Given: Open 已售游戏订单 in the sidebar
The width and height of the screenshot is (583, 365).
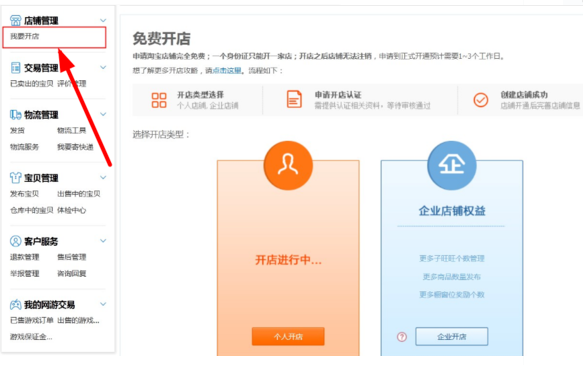Looking at the screenshot, I should point(32,320).
